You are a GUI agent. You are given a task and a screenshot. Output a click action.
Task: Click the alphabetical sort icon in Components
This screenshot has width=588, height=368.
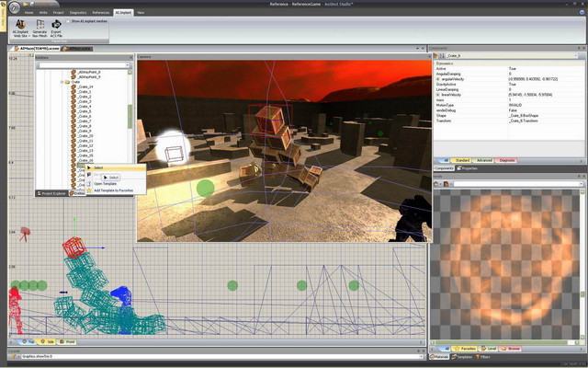[x=442, y=55]
